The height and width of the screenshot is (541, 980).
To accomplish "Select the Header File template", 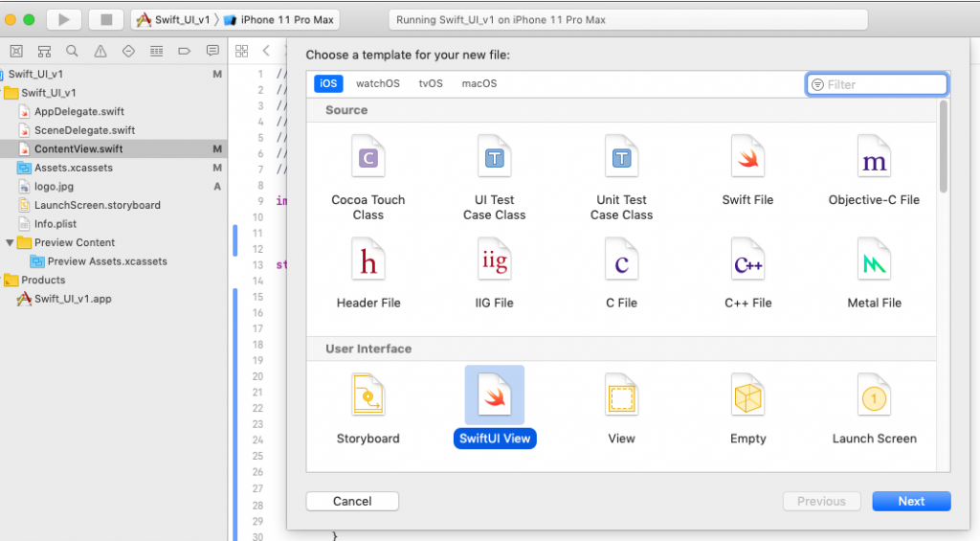I will point(368,273).
